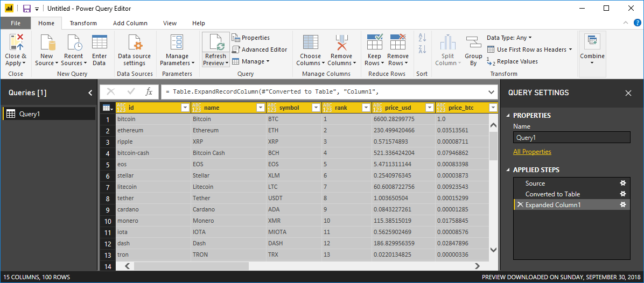
Task: Switch to the View tab
Action: click(x=170, y=23)
